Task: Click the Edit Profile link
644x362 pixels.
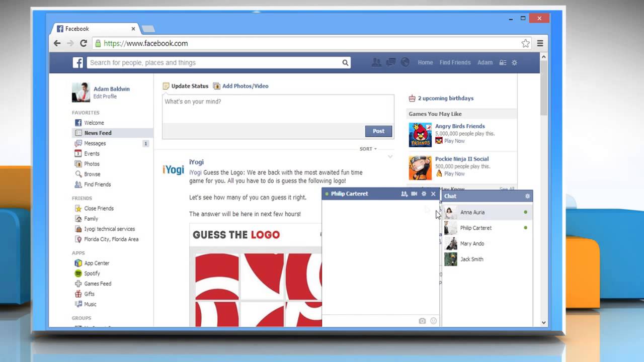Action: click(x=105, y=97)
